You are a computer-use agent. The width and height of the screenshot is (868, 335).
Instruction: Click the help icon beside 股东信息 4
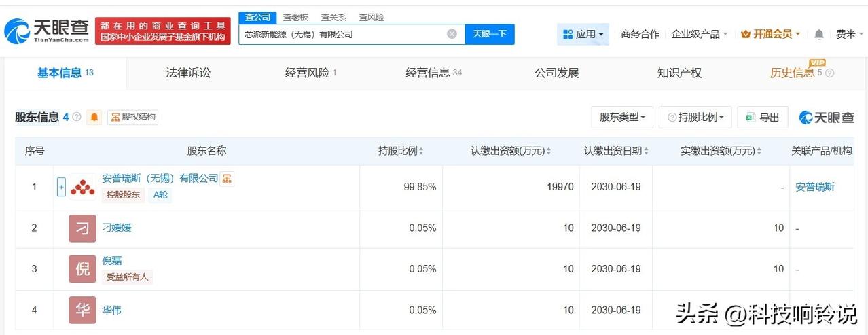(x=77, y=117)
